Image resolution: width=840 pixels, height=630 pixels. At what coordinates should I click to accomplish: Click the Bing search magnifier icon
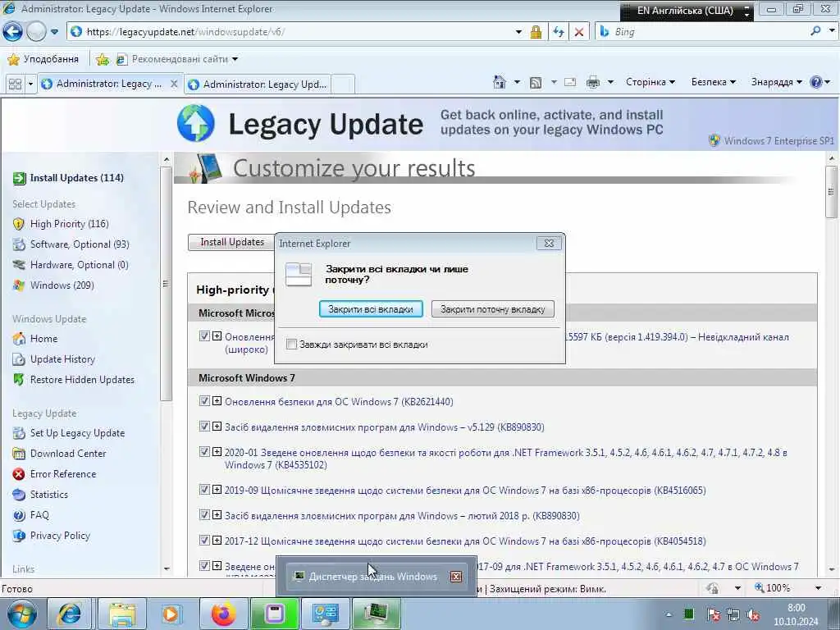815,31
